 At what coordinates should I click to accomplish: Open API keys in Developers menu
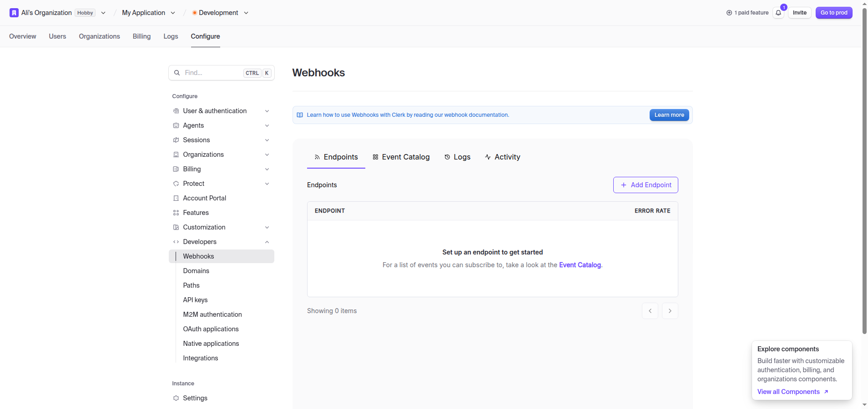195,300
